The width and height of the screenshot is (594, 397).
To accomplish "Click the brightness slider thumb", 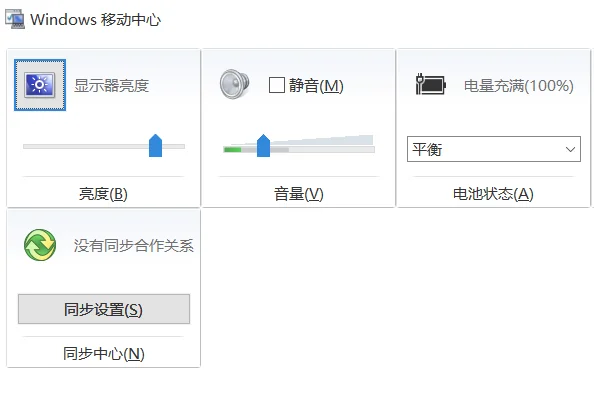I will (155, 145).
